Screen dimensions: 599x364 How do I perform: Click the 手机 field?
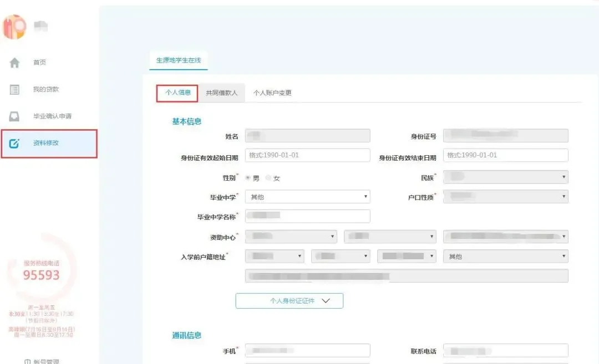[x=307, y=351]
